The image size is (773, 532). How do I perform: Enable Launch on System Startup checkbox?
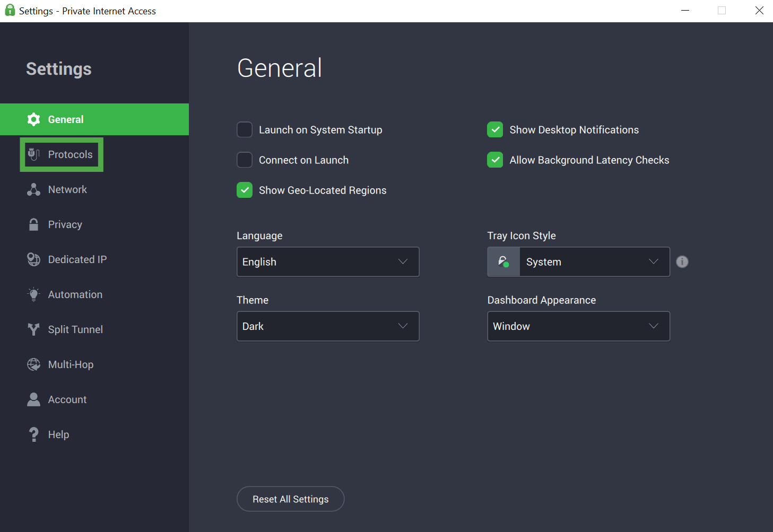[x=245, y=129]
